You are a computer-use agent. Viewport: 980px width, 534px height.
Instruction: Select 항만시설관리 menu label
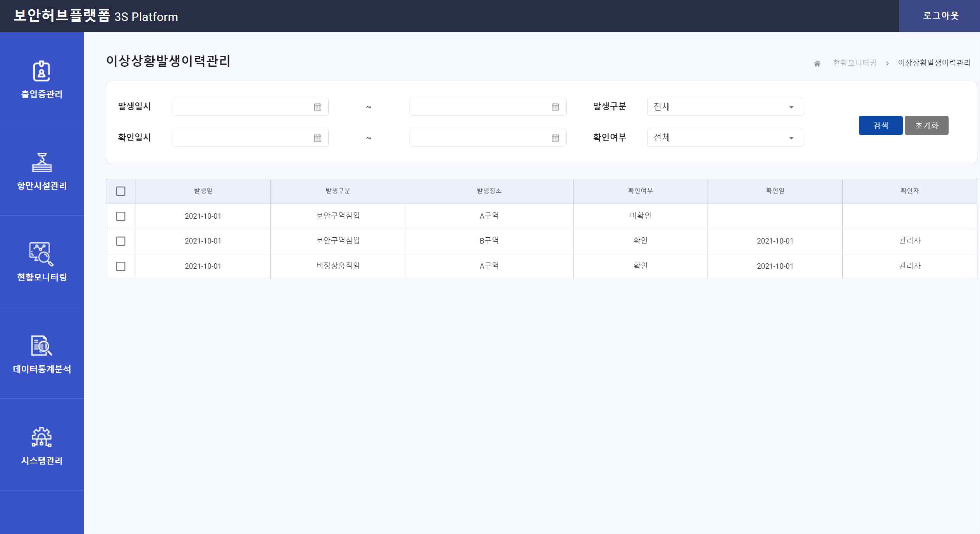[41, 186]
